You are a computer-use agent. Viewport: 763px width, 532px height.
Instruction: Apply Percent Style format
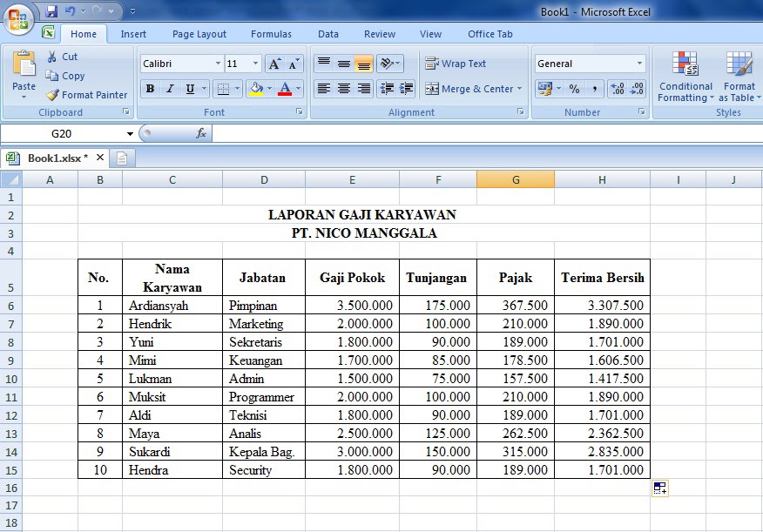coord(574,89)
